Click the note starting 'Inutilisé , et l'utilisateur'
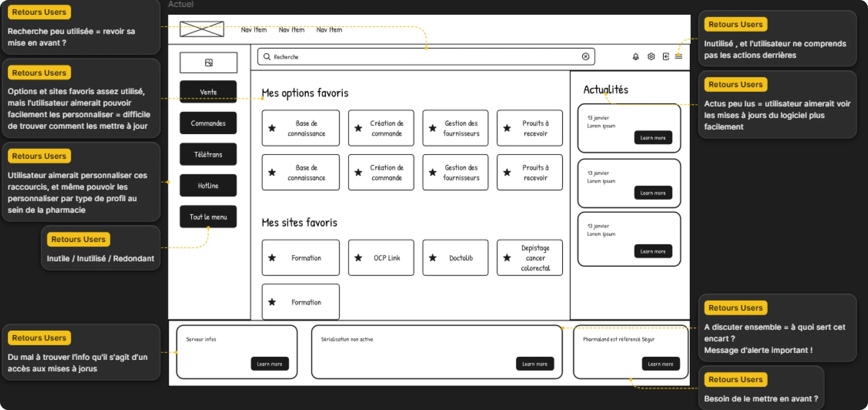Screen dimensions: 868x410 tap(777, 38)
